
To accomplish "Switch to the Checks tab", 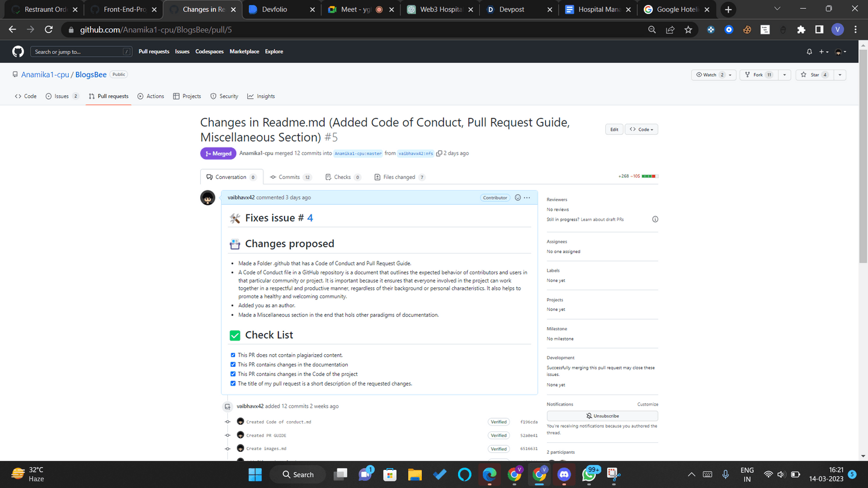I will click(343, 177).
